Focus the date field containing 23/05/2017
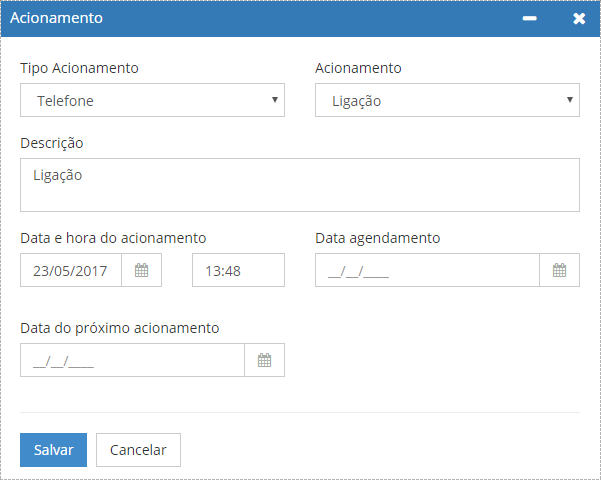 pos(71,270)
